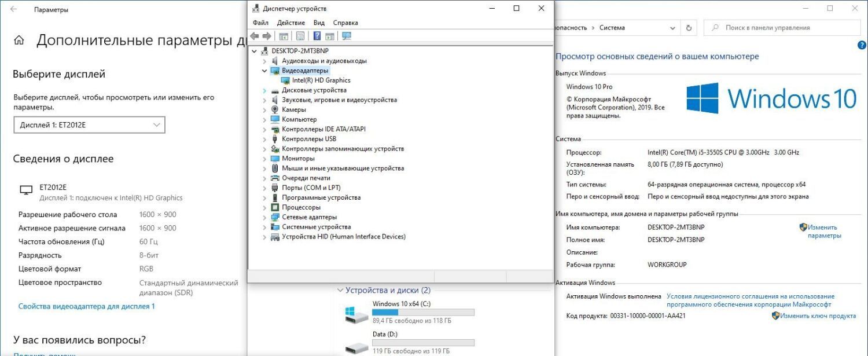Image resolution: width=868 pixels, height=356 pixels.
Task: Click the back arrow in the Параметры window
Action: point(13,9)
